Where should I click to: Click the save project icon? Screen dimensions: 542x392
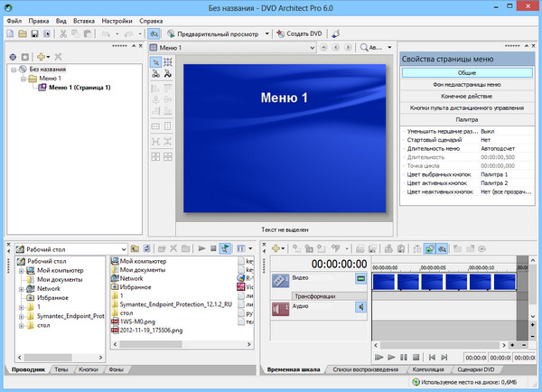(x=33, y=33)
